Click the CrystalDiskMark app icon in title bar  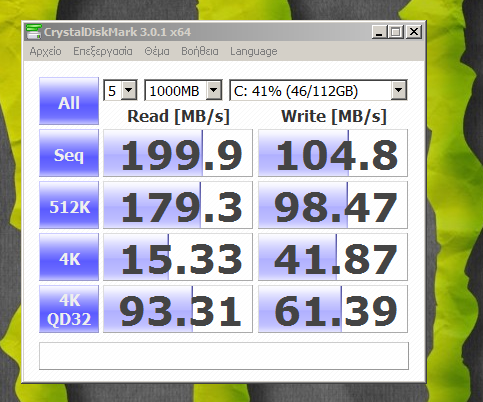pos(34,32)
